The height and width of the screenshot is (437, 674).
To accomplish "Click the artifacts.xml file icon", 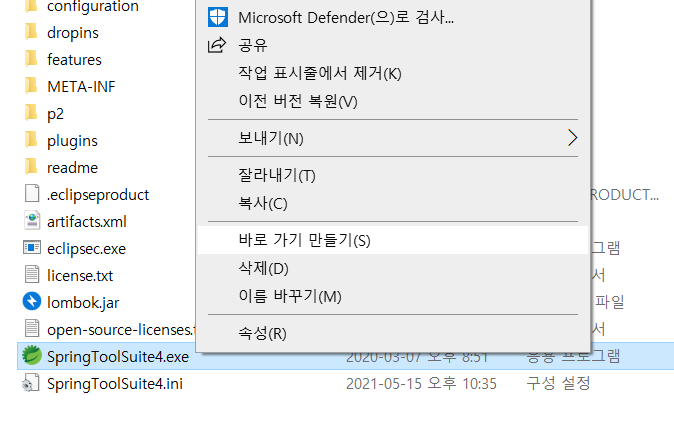I will click(x=32, y=221).
